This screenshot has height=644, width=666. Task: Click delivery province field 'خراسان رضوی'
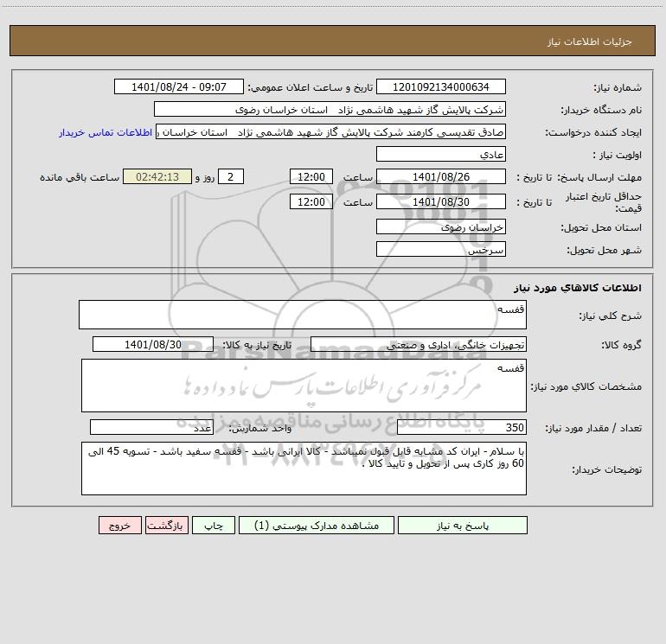[441, 226]
